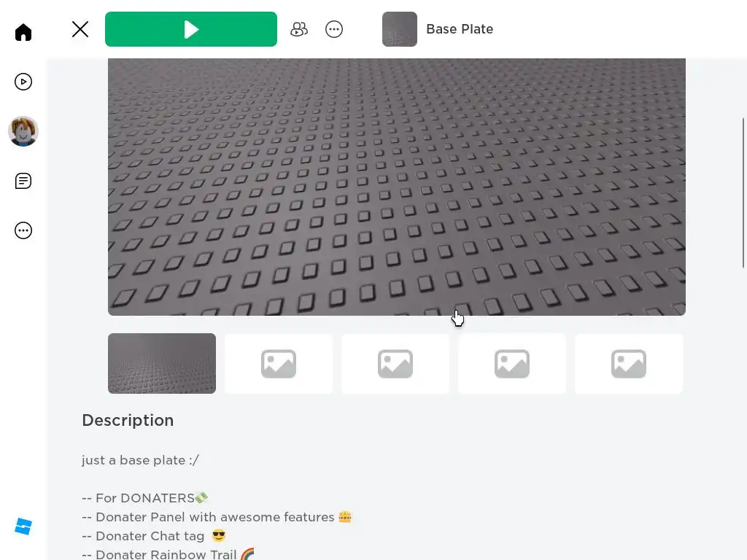Image resolution: width=747 pixels, height=560 pixels.
Task: Open the top bar ellipsis options
Action: (x=334, y=29)
